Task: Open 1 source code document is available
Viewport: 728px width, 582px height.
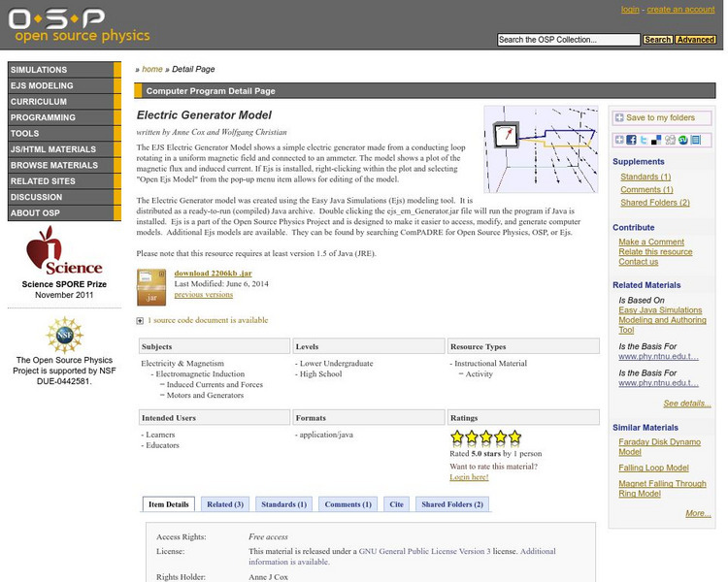Action: (208, 320)
